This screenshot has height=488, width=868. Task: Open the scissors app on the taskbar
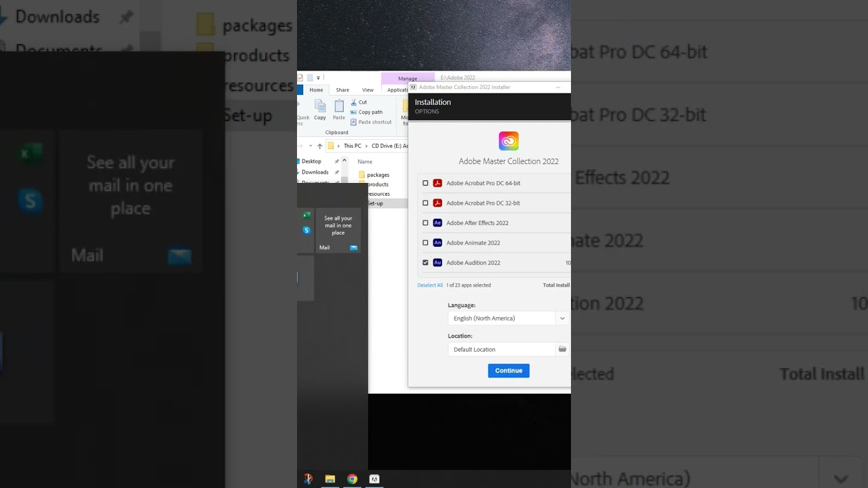307,479
